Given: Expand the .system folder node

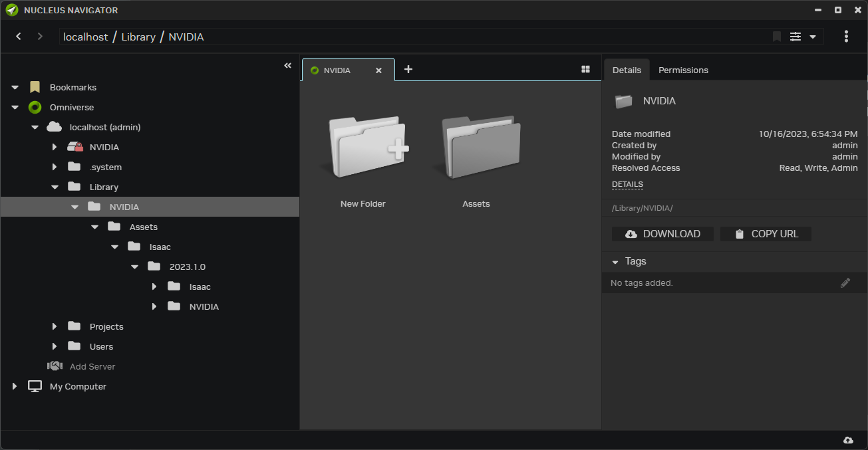Looking at the screenshot, I should (55, 167).
